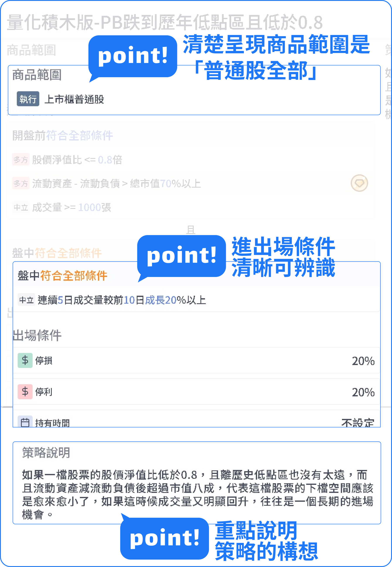Image resolution: width=392 pixels, height=567 pixels.
Task: Click the point! bubble beside 商品範圍
Action: pos(133,56)
